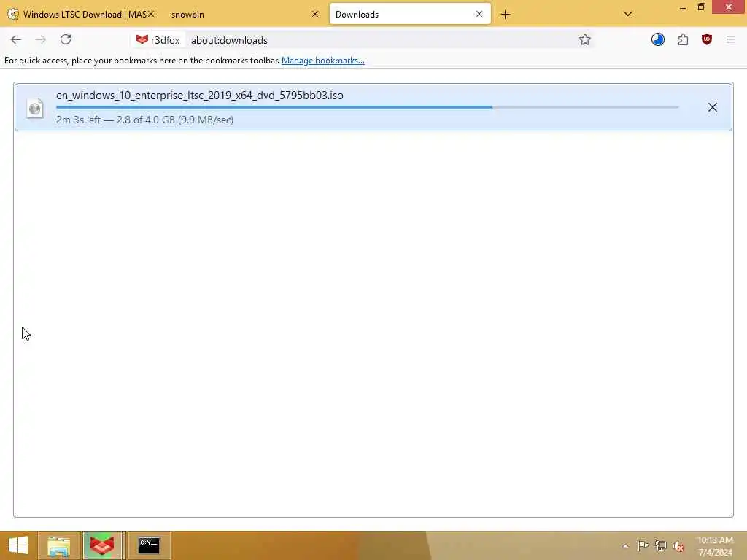
Task: Select the en_windows_10_enterprise_ltsc_2019 file name
Action: (200, 96)
